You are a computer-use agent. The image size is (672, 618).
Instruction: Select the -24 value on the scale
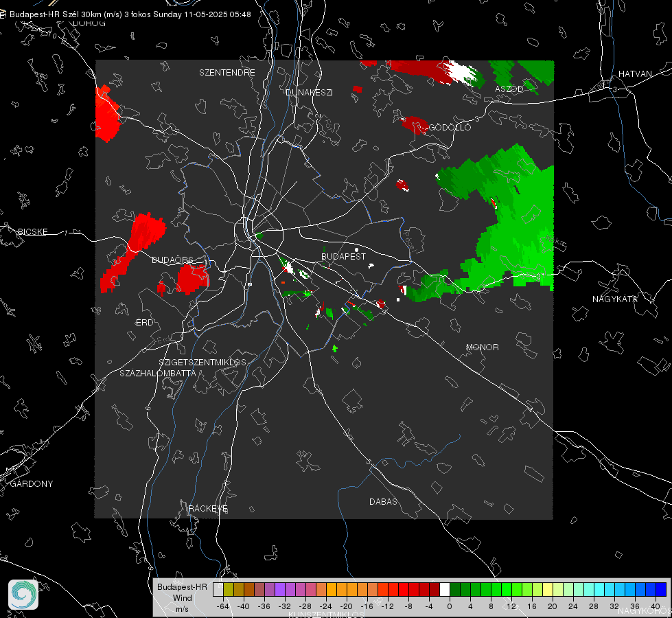point(326,606)
